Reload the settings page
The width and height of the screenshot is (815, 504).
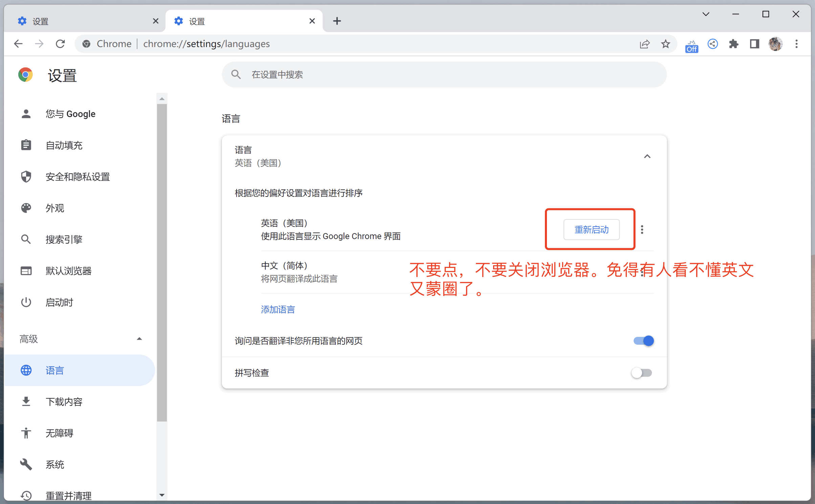[x=60, y=44]
